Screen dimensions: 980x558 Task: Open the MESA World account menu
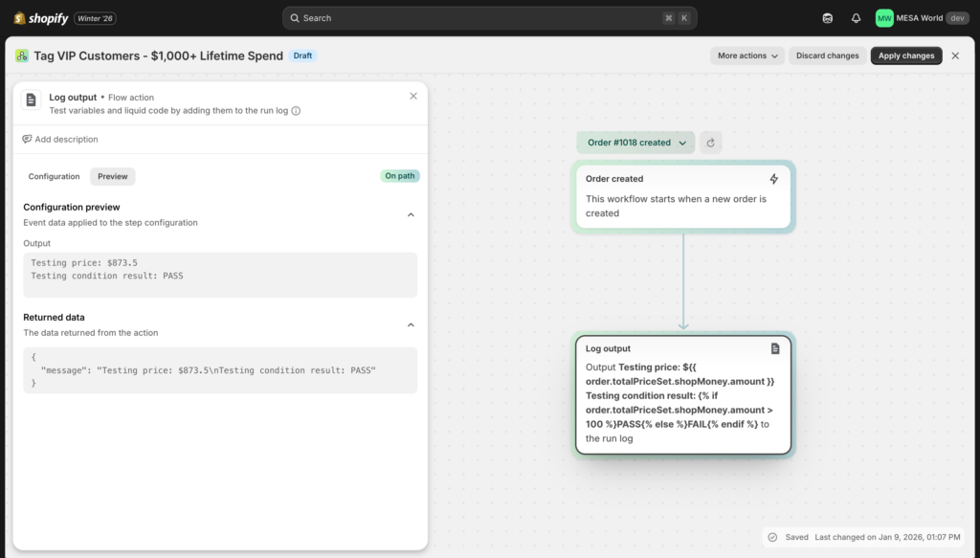[x=922, y=18]
